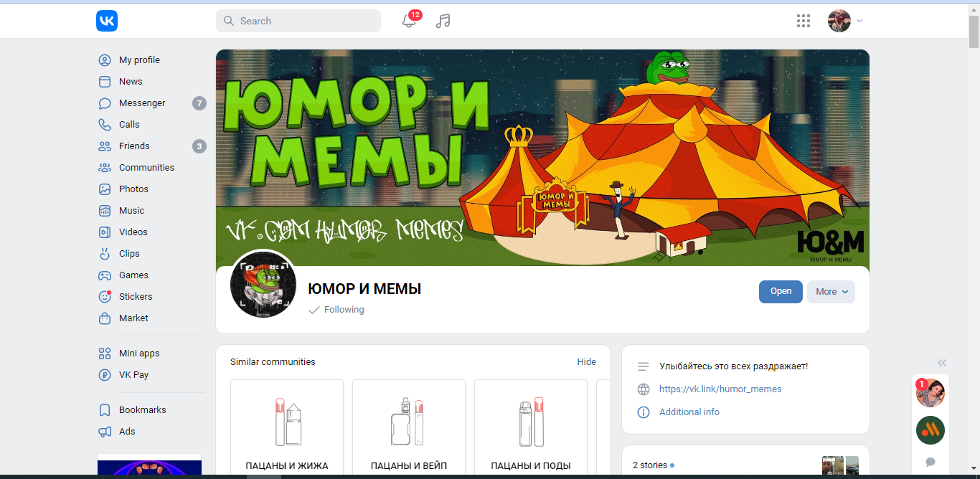
Task: Click the VK Pay ruble icon
Action: [105, 375]
